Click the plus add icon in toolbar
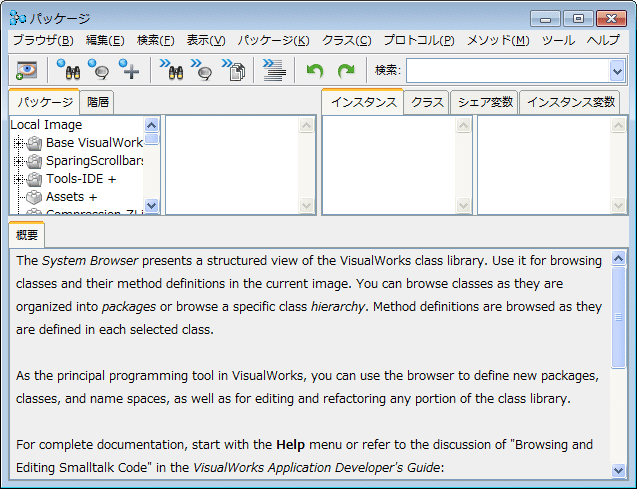Image resolution: width=637 pixels, height=489 pixels. tap(129, 70)
